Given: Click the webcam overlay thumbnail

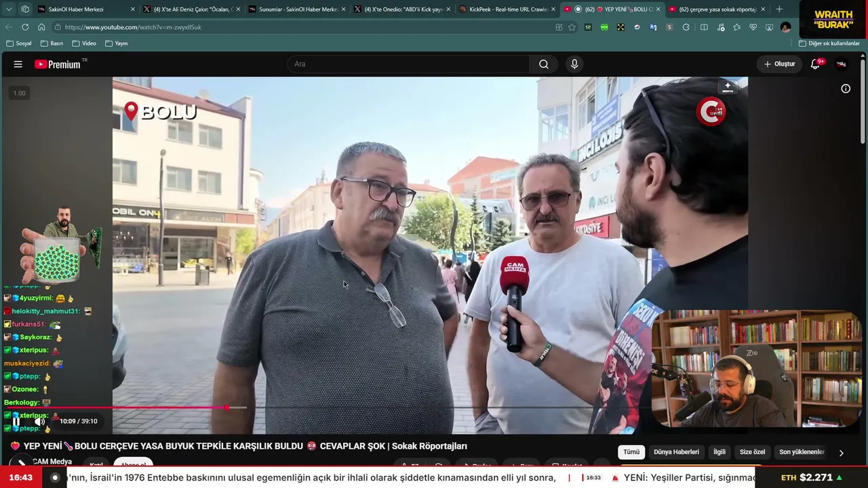Looking at the screenshot, I should [x=756, y=369].
